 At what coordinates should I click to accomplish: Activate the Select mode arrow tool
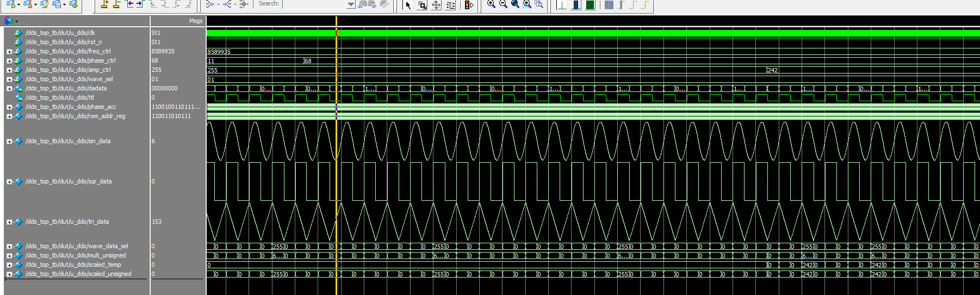tap(408, 5)
